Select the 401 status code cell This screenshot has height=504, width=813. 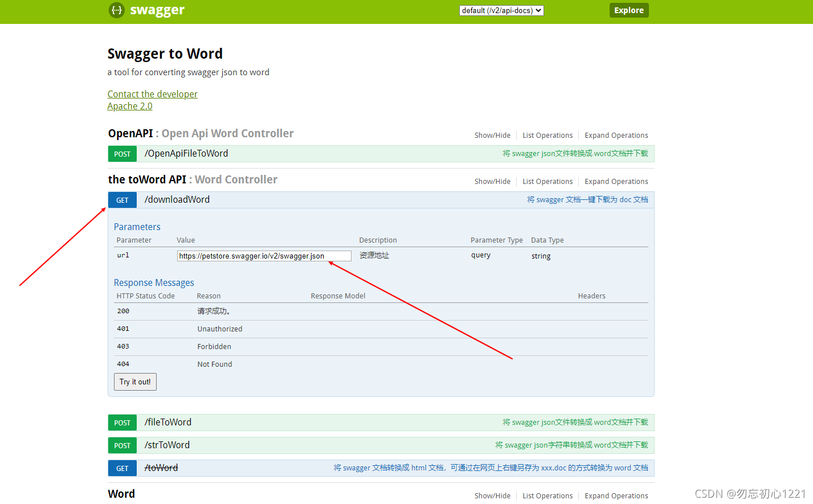click(123, 329)
